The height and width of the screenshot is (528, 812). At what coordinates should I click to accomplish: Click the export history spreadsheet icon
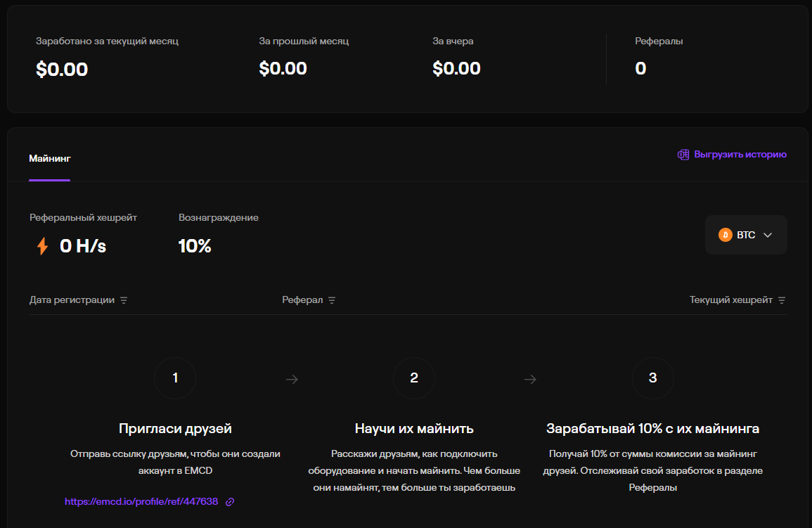click(x=683, y=155)
